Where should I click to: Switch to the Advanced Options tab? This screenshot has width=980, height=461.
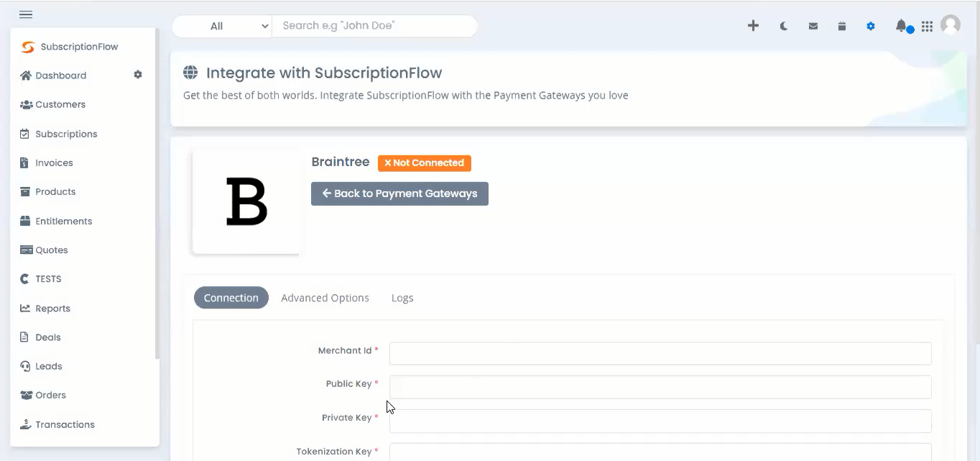[325, 298]
